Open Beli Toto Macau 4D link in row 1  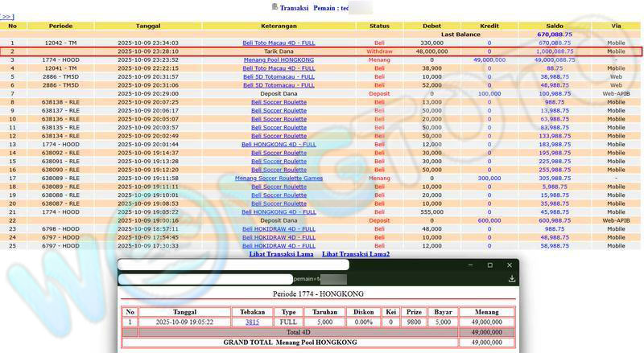click(x=279, y=43)
